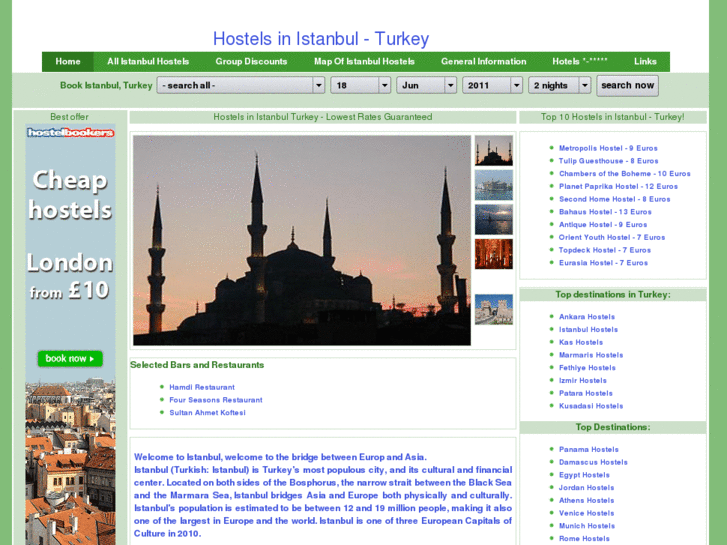
Task: Click 'Top destinations in Turkey:' heading
Action: point(613,295)
